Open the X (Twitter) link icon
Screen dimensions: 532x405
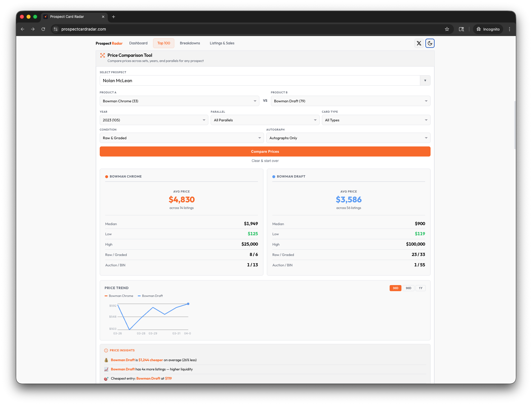pyautogui.click(x=419, y=43)
